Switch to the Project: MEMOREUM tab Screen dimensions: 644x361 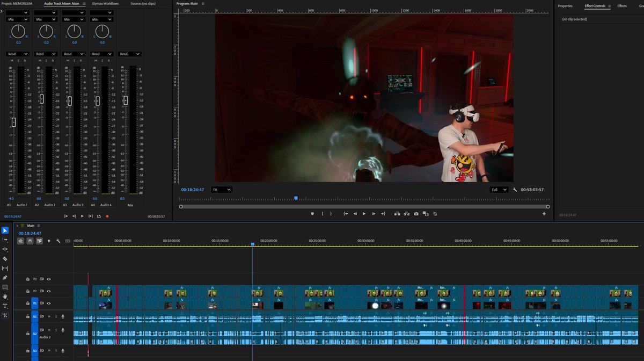18,4
